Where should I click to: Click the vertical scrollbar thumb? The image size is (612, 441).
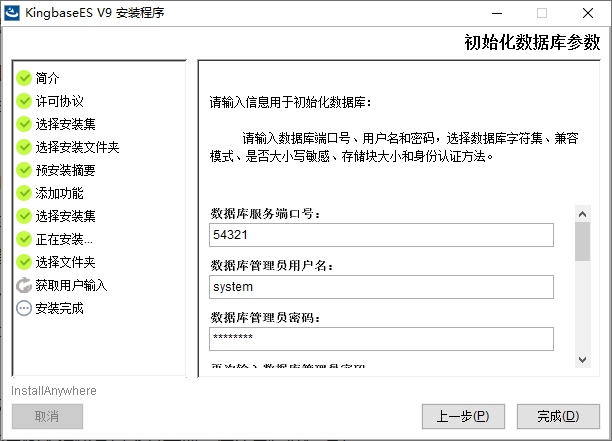tap(582, 241)
